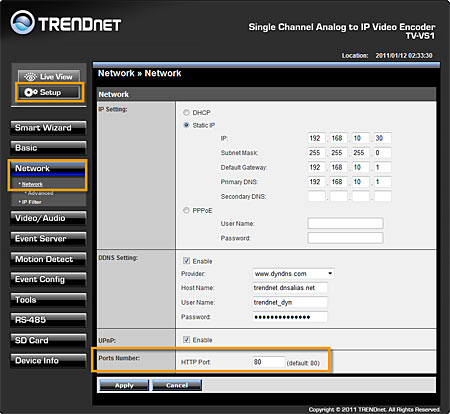Open the Smart Wizard menu
The image size is (450, 414).
click(48, 128)
